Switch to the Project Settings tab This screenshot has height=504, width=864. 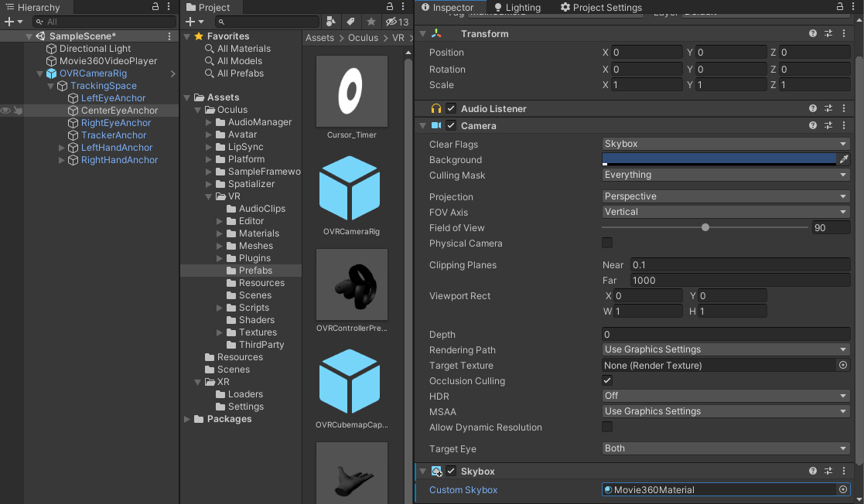click(602, 8)
